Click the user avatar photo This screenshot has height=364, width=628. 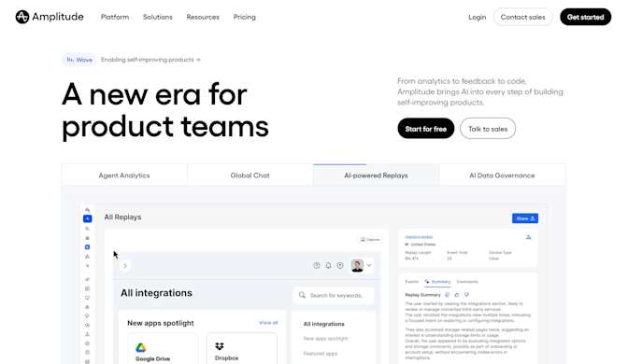[x=357, y=266]
